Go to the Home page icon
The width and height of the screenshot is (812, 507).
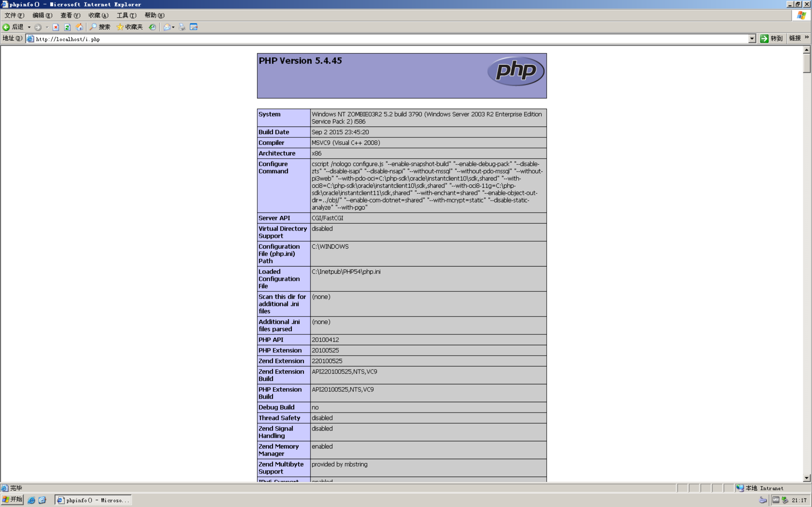80,27
